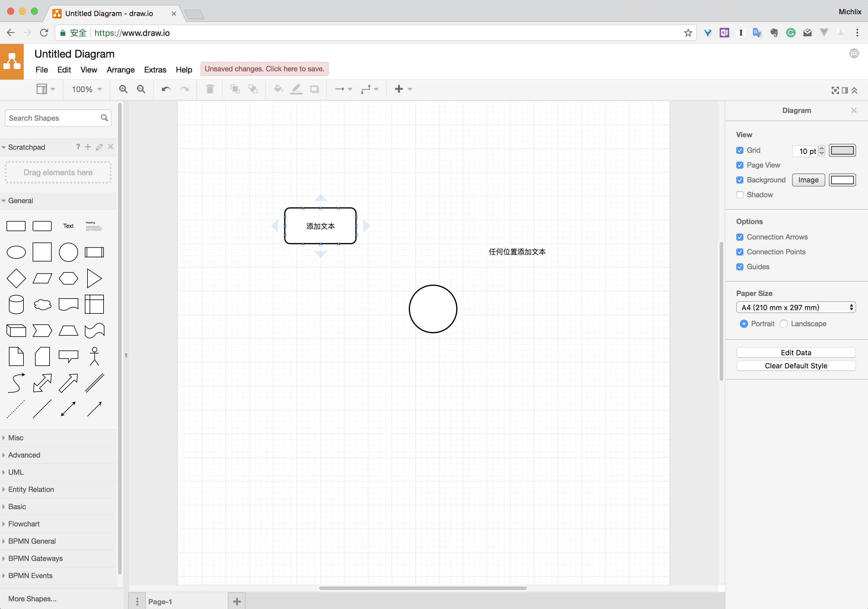Choose the actor stick figure shape
Screen dimensions: 868x609
94,356
